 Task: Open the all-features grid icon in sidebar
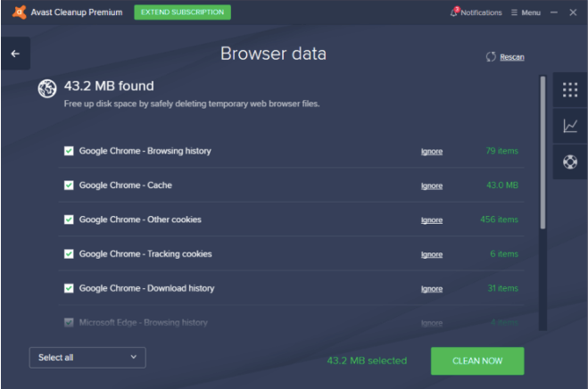(570, 89)
